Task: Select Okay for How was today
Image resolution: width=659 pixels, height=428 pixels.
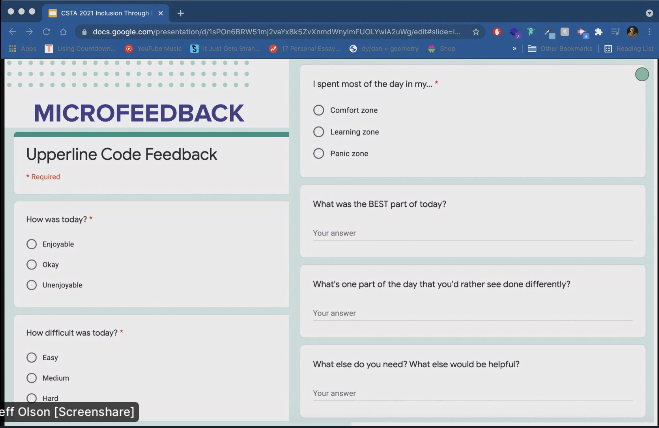Action: coord(32,265)
